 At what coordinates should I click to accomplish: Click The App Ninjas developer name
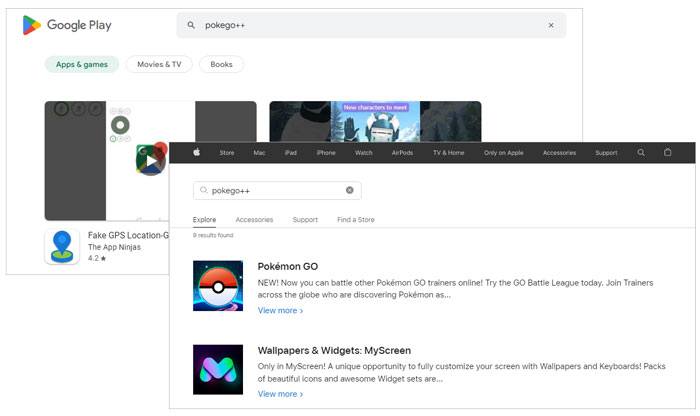tap(114, 247)
